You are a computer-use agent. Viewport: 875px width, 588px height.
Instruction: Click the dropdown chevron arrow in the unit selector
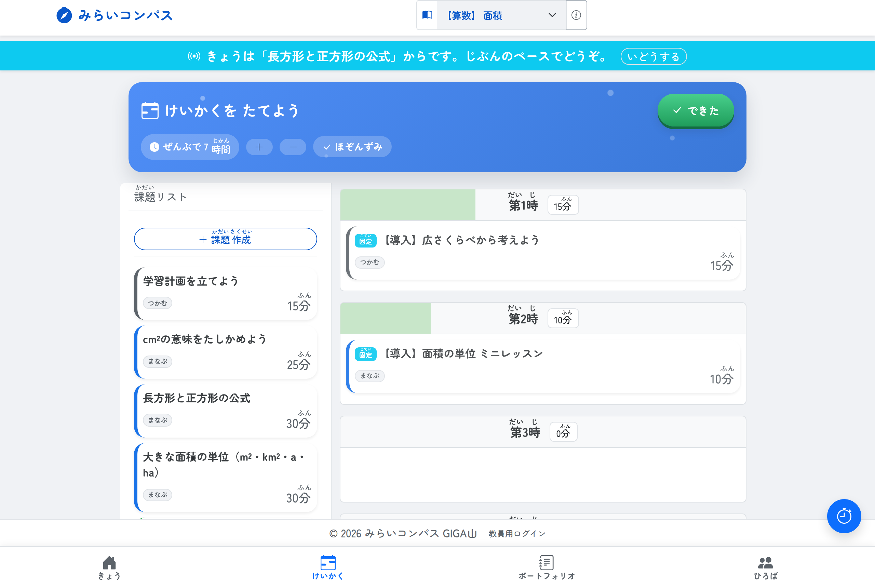[x=552, y=15]
